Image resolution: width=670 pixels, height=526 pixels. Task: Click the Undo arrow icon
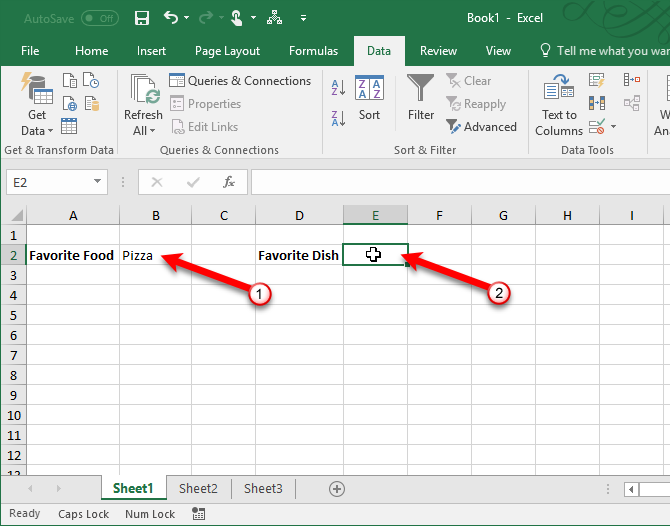click(170, 18)
